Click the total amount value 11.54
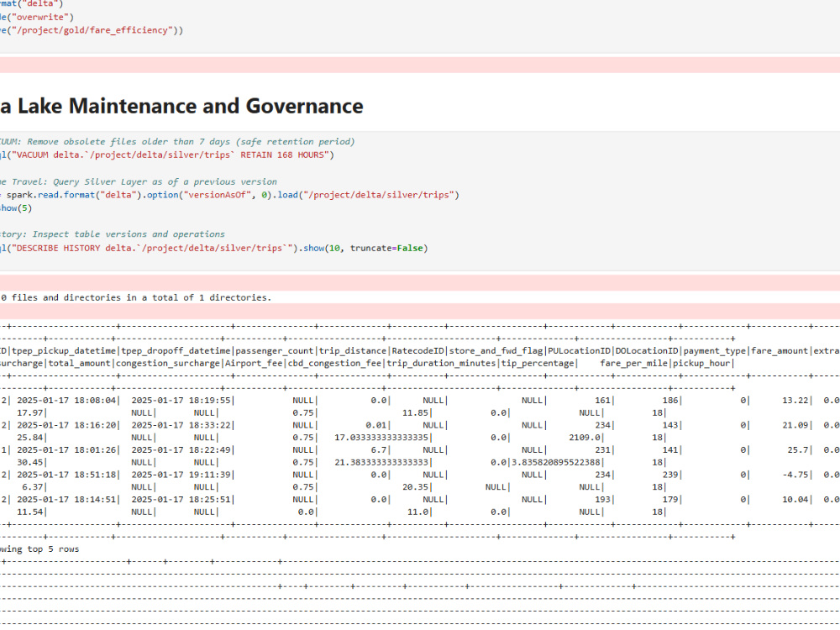 click(30, 512)
